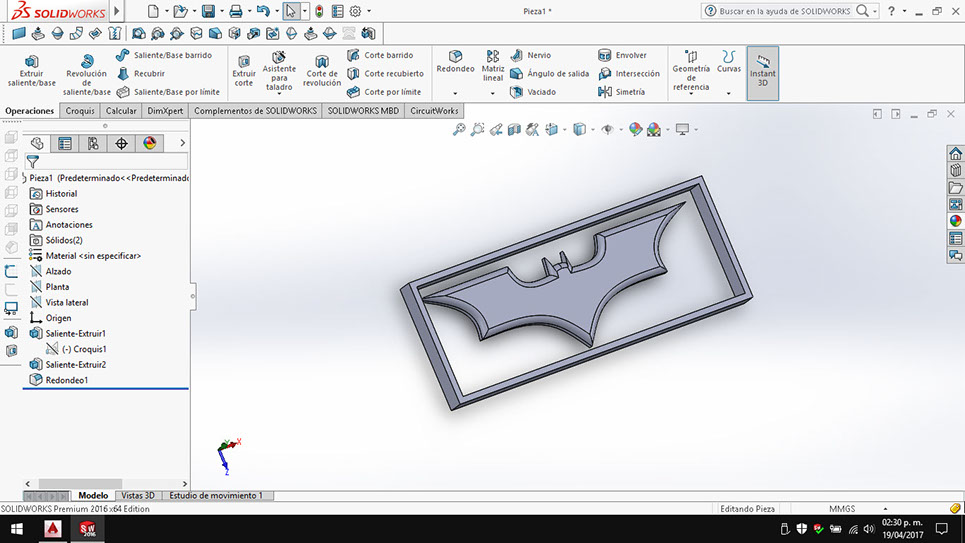965x543 pixels.
Task: Select the Extruir saliente/base tool
Action: point(31,71)
